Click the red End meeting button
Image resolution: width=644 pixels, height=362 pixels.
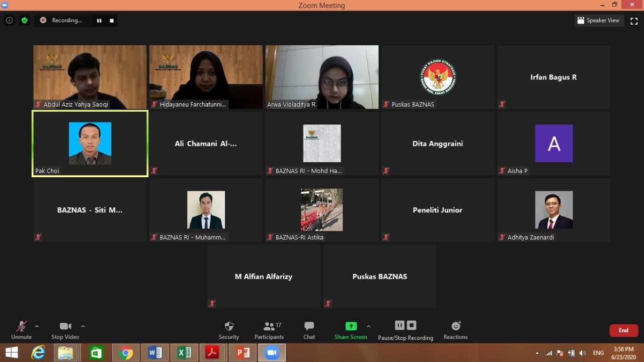tap(623, 330)
